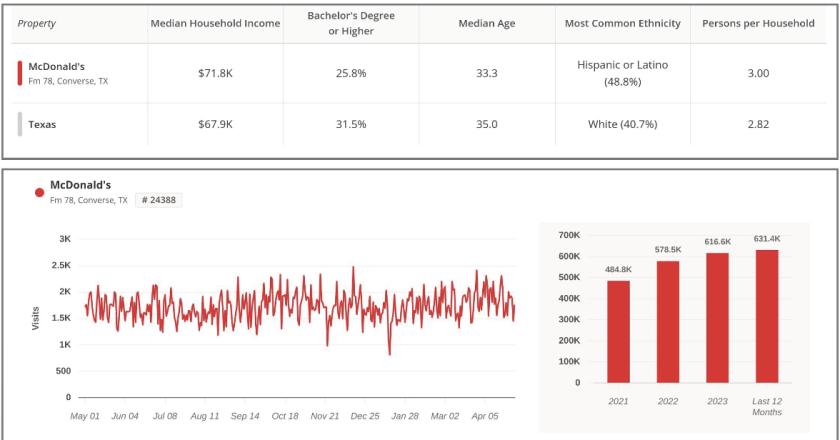This screenshot has height=440, width=840.
Task: Sort by Median Household Income column header
Action: (215, 24)
